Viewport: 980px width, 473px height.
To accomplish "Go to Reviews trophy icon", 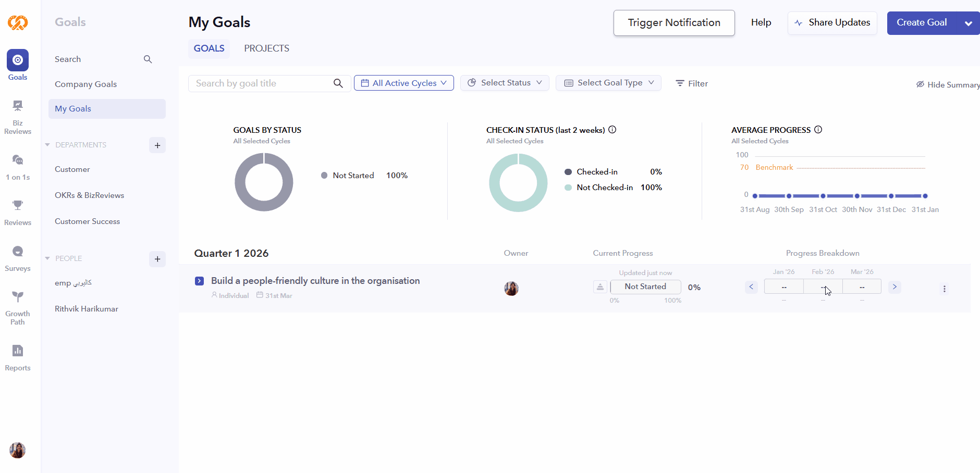I will pos(18,205).
